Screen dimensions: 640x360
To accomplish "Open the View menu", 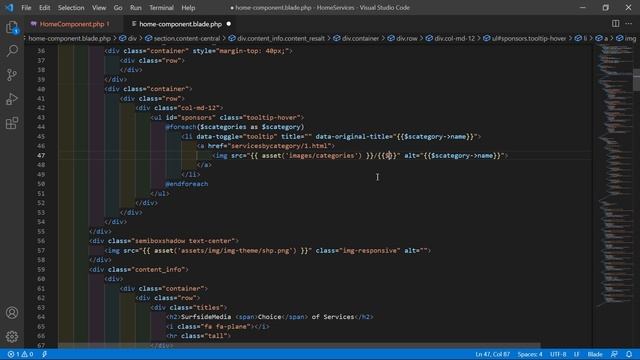I will (x=99, y=8).
